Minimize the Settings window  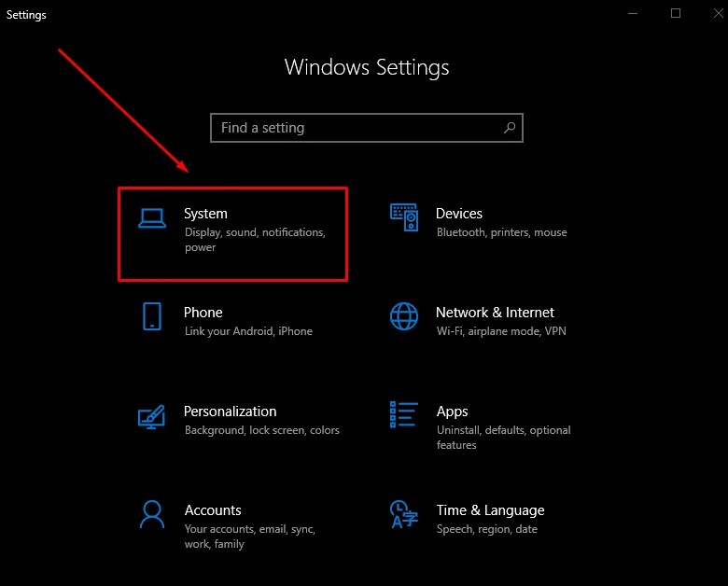(633, 13)
